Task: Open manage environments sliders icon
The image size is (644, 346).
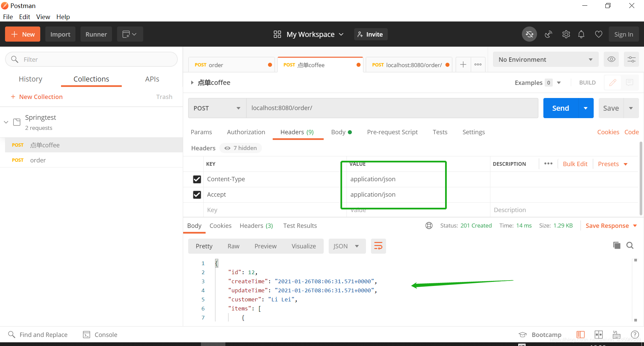Action: pos(631,59)
